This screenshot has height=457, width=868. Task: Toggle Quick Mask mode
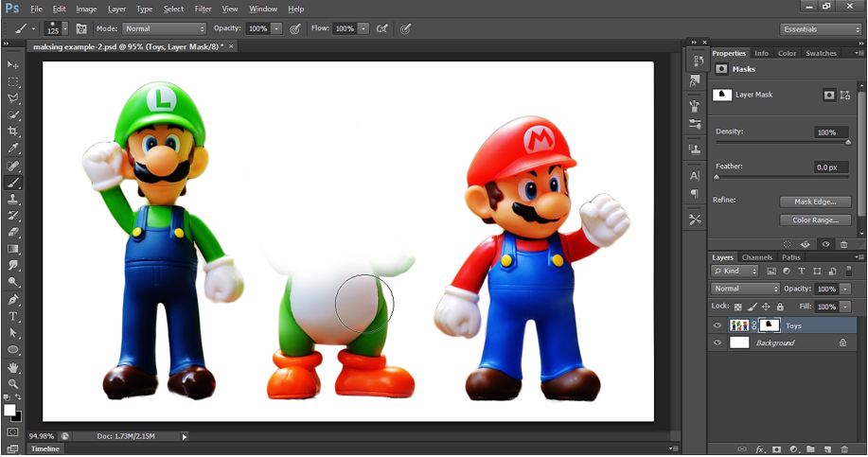click(12, 432)
